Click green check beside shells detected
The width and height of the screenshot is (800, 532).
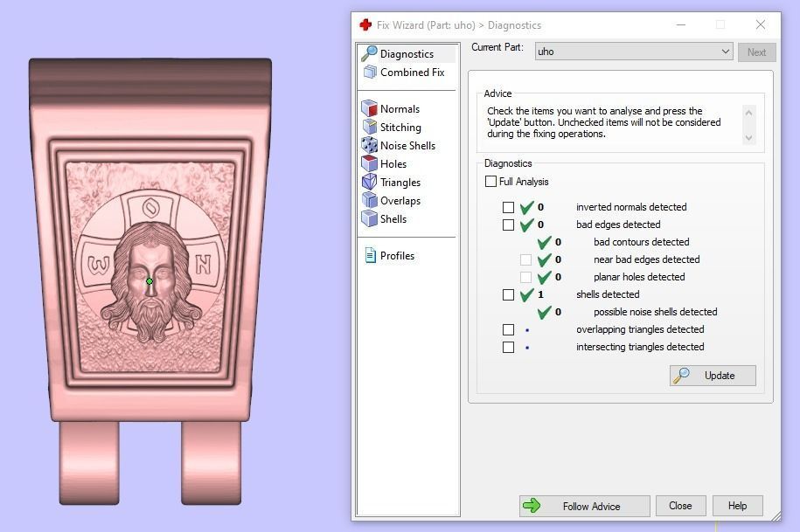[x=526, y=294]
